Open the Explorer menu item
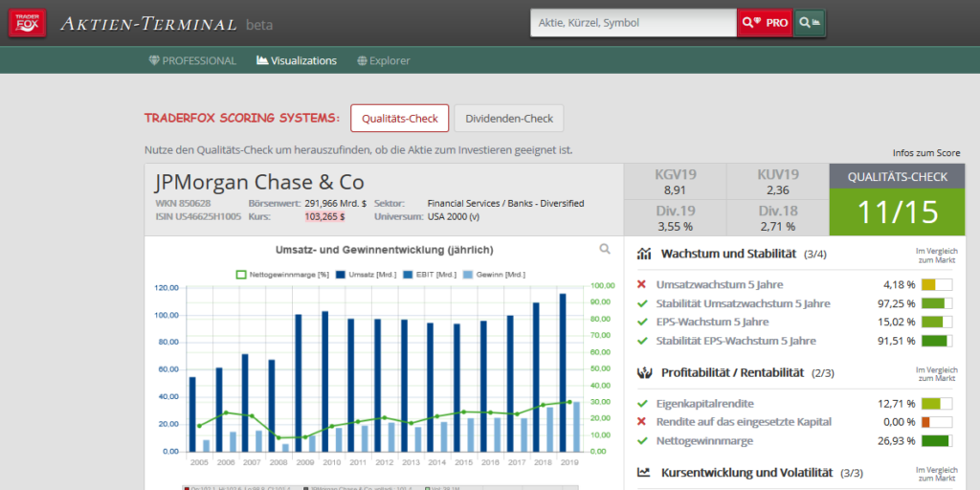 384,60
